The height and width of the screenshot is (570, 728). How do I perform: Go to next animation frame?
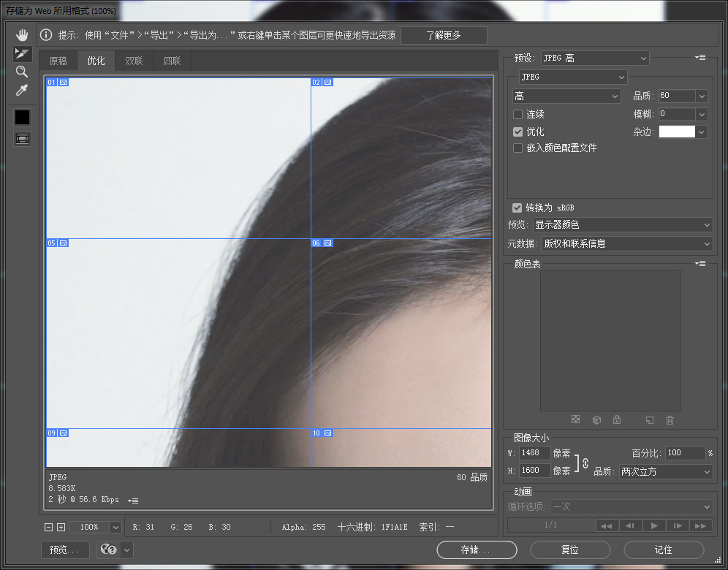click(678, 525)
